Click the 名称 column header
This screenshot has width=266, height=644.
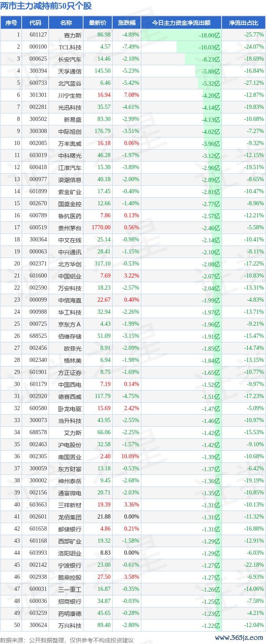pyautogui.click(x=66, y=23)
